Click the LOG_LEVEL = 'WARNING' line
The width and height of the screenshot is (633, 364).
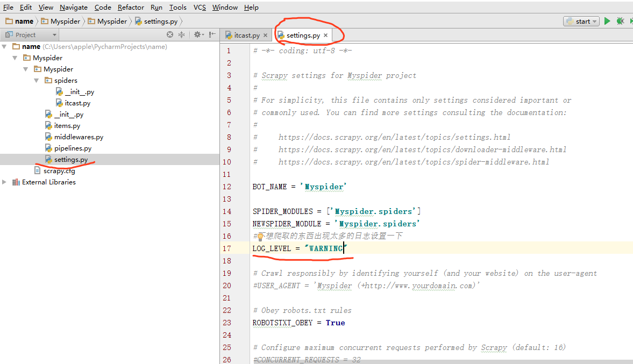point(300,248)
